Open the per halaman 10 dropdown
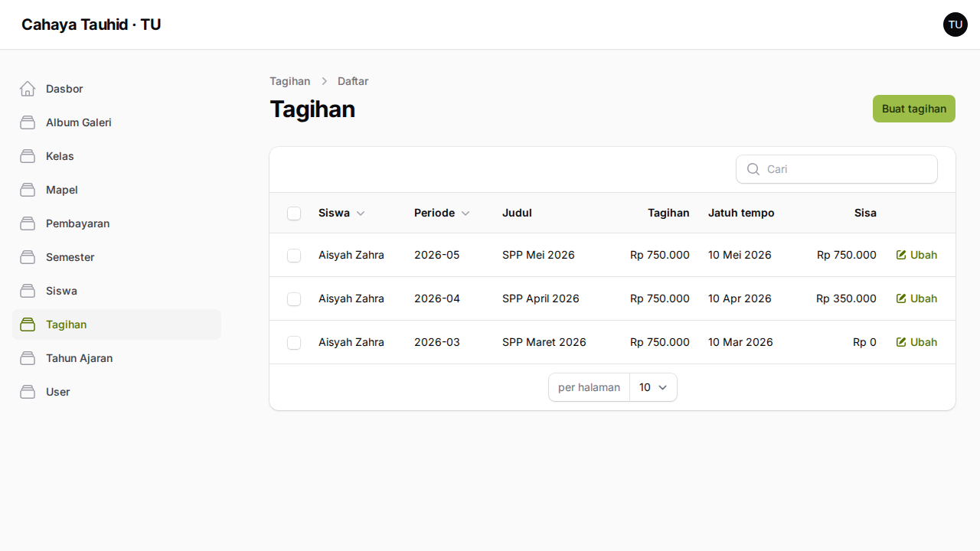This screenshot has width=980, height=551. (x=653, y=387)
